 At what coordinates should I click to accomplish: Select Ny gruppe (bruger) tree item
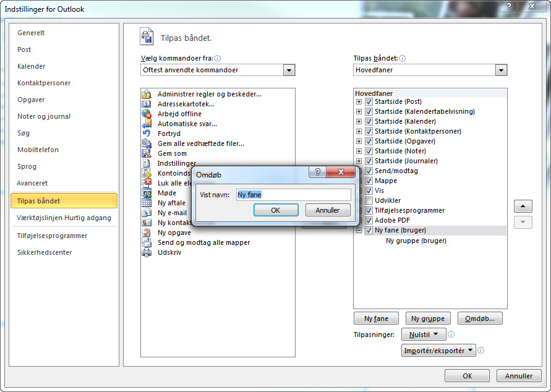pos(416,241)
